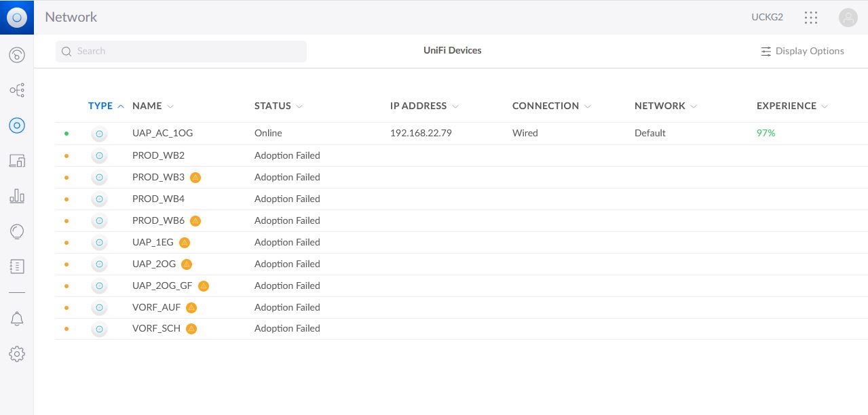Image resolution: width=868 pixels, height=415 pixels.
Task: Click the orange status dot for PROD_WB4
Action: pos(67,199)
